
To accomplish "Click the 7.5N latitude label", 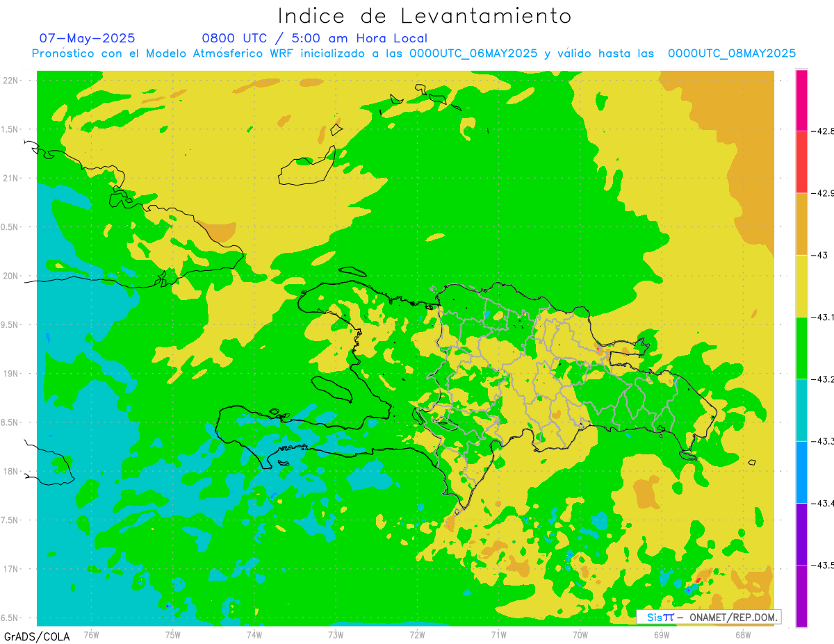I will (x=10, y=520).
